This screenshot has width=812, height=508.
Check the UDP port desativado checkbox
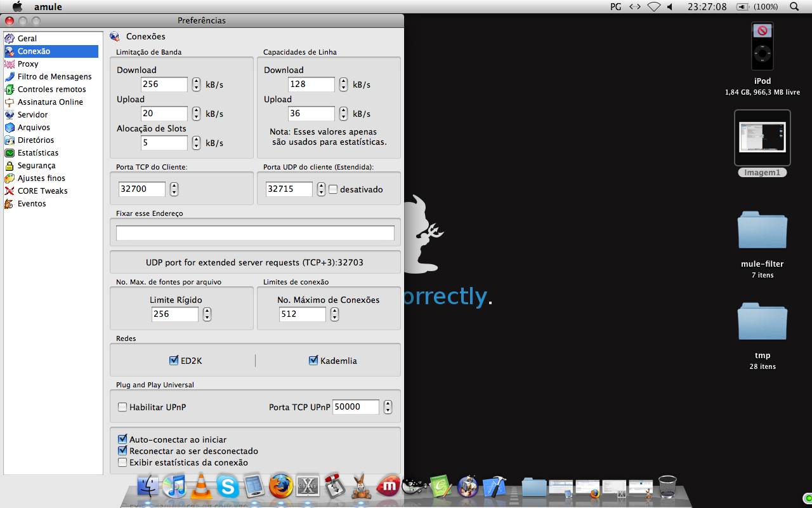tap(332, 189)
